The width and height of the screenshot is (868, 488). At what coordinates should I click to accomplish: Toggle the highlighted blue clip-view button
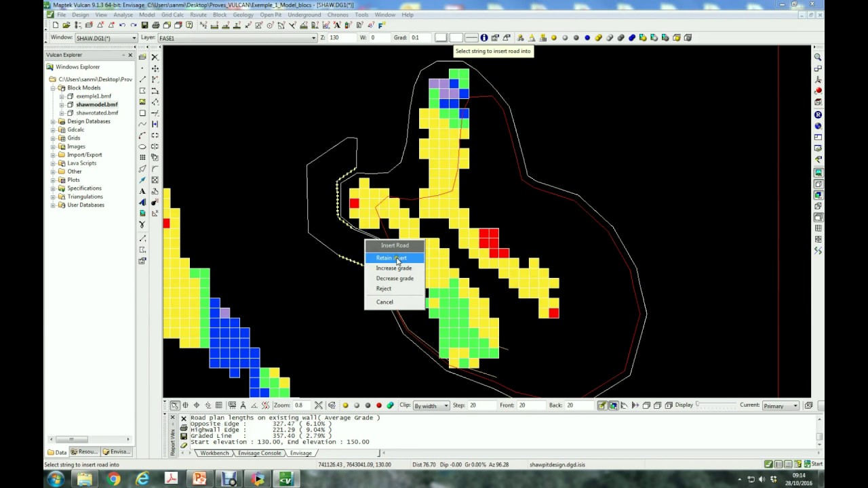point(613,405)
